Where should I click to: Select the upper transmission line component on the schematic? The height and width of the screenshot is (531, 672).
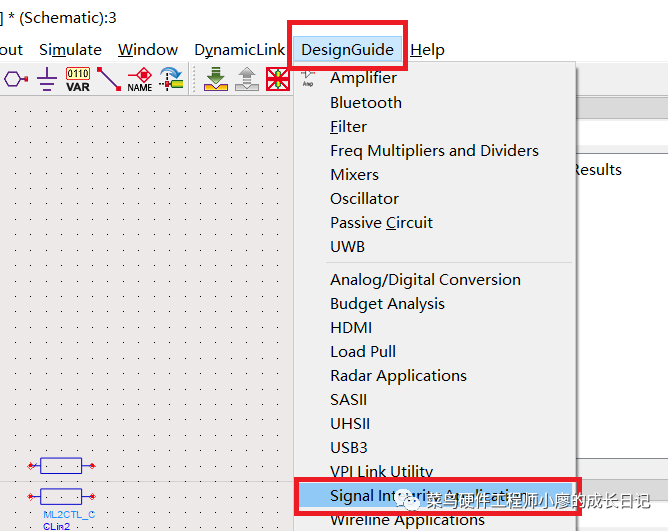[x=61, y=466]
